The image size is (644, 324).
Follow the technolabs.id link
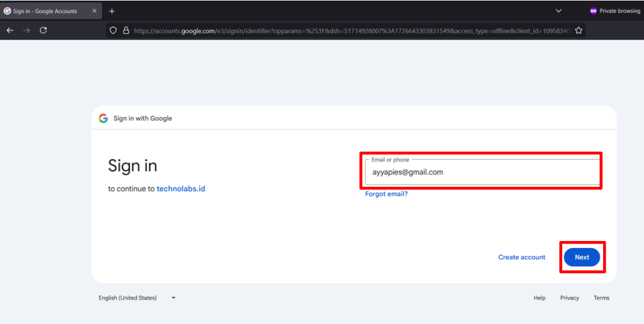coord(180,189)
